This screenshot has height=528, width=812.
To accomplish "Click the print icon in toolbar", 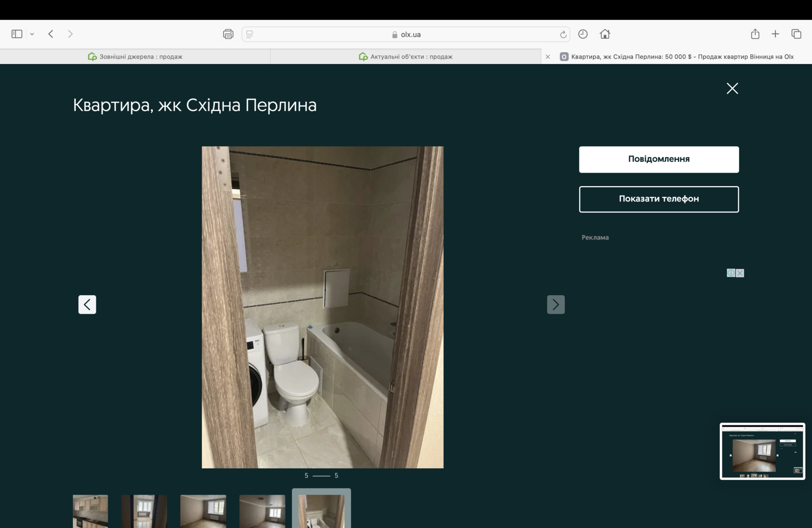I will tap(228, 34).
